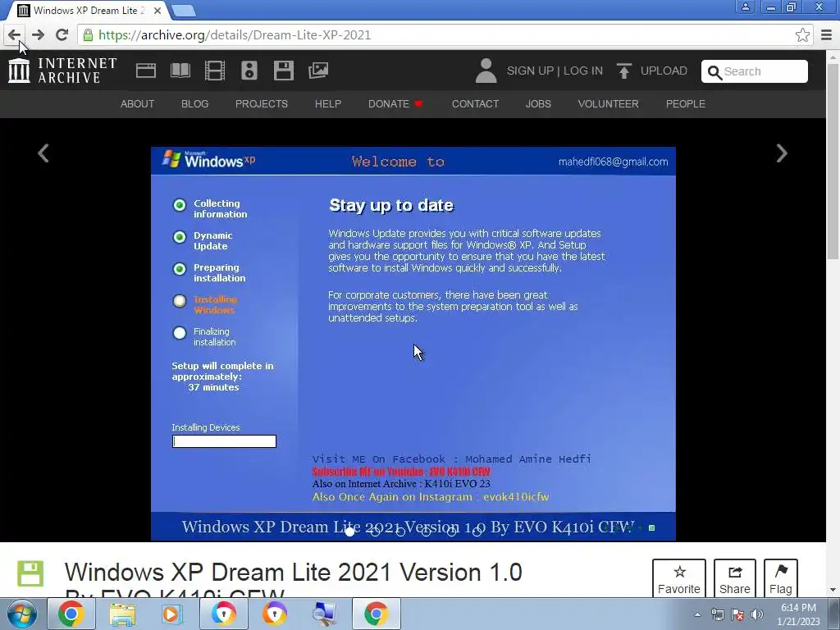840x630 pixels.
Task: Click the scrollbar down arrow
Action: pyautogui.click(x=833, y=591)
